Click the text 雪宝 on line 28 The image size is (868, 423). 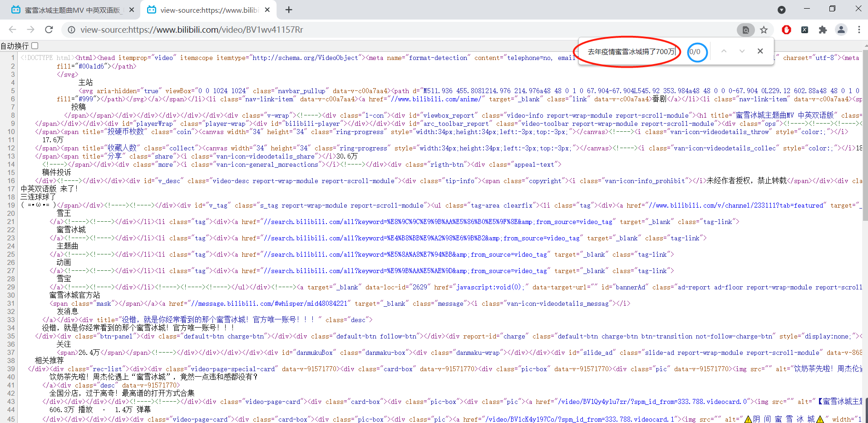pos(64,279)
